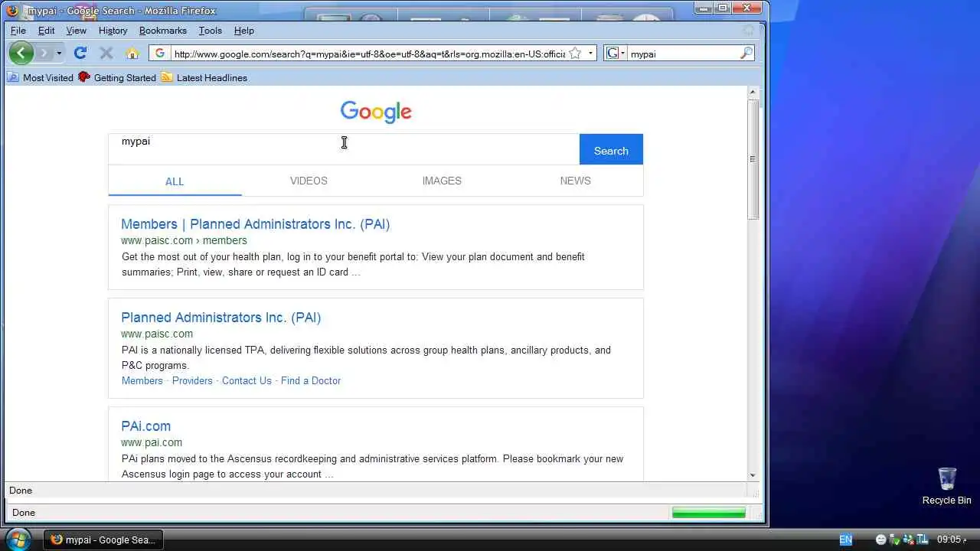Viewport: 980px width, 551px height.
Task: Bookmark this page with the star icon
Action: [575, 54]
